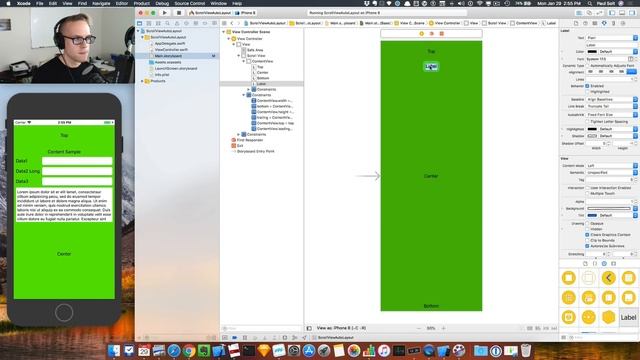Collapse the View Controller Scene triangle
This screenshot has width=640, height=360.
point(224,32)
